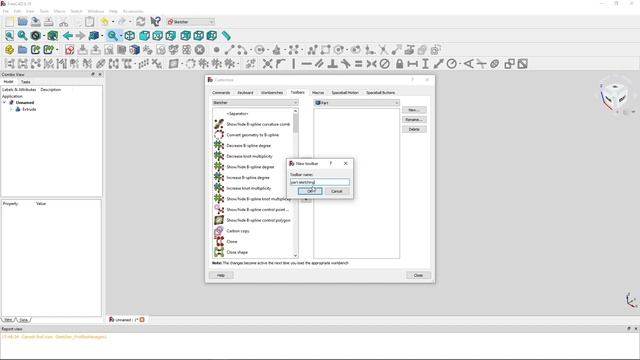Open the Redo history dropdown arrow
This screenshot has height=360, width=640.
[x=130, y=22]
